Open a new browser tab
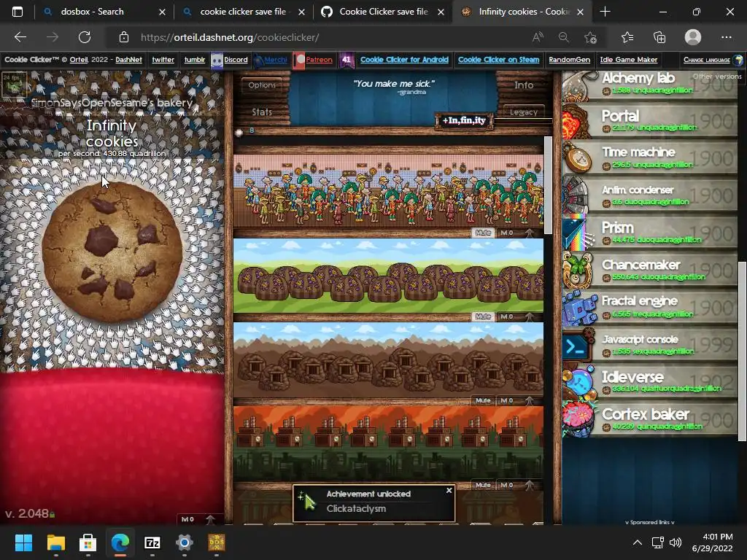 coord(605,12)
